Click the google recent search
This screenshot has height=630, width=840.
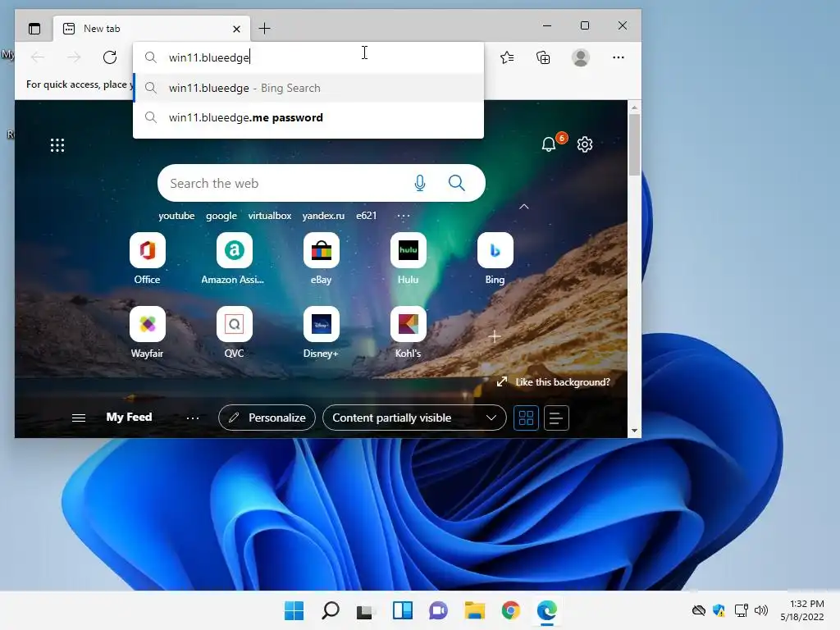[221, 216]
